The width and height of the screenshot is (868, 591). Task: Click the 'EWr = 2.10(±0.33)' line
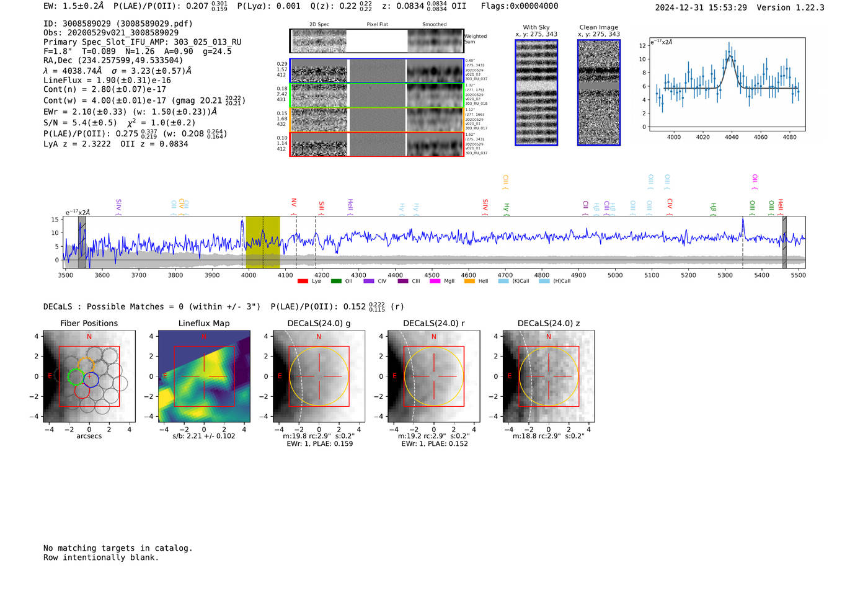(x=85, y=112)
